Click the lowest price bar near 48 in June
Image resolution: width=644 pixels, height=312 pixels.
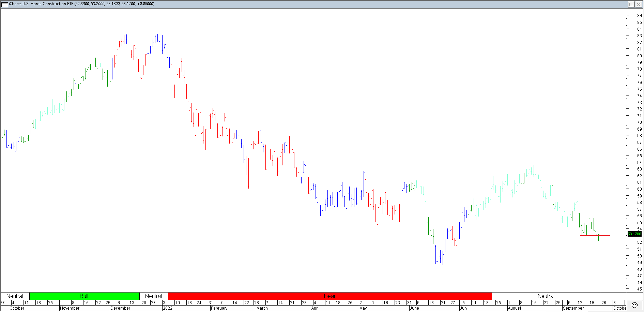(438, 262)
